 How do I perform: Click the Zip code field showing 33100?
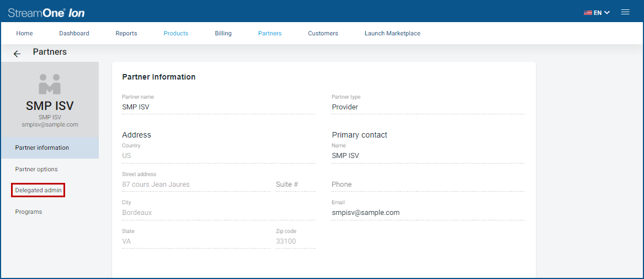pos(295,241)
